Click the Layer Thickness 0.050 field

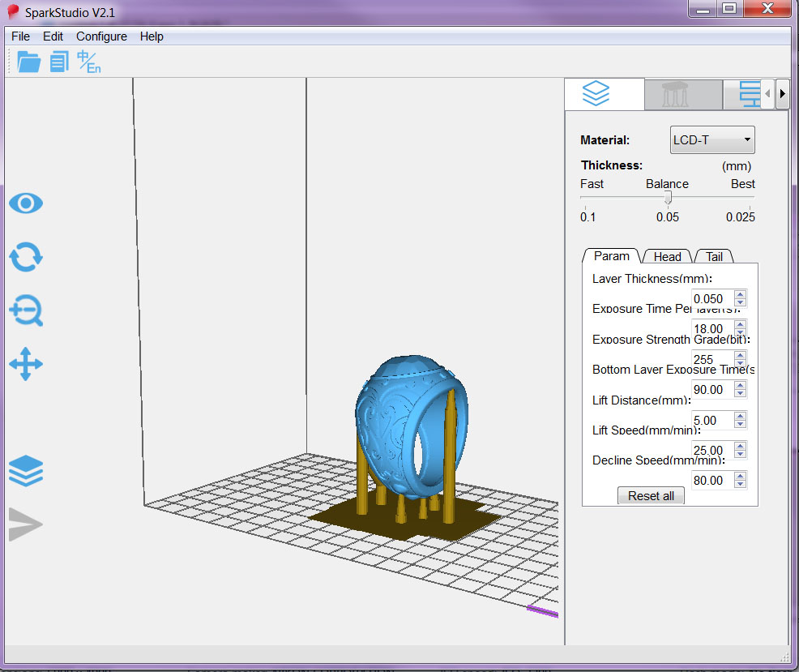tap(711, 299)
